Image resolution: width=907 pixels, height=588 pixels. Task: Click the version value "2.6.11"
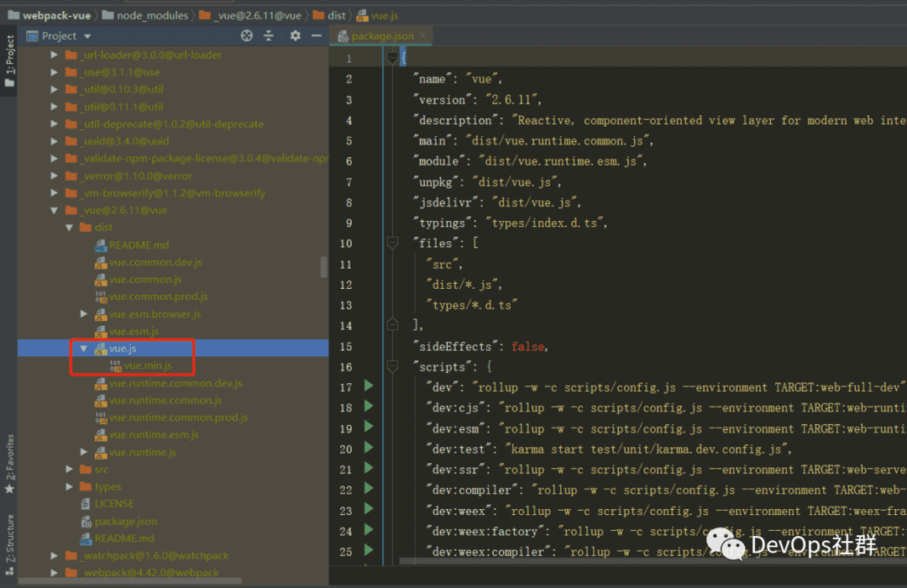click(x=511, y=100)
